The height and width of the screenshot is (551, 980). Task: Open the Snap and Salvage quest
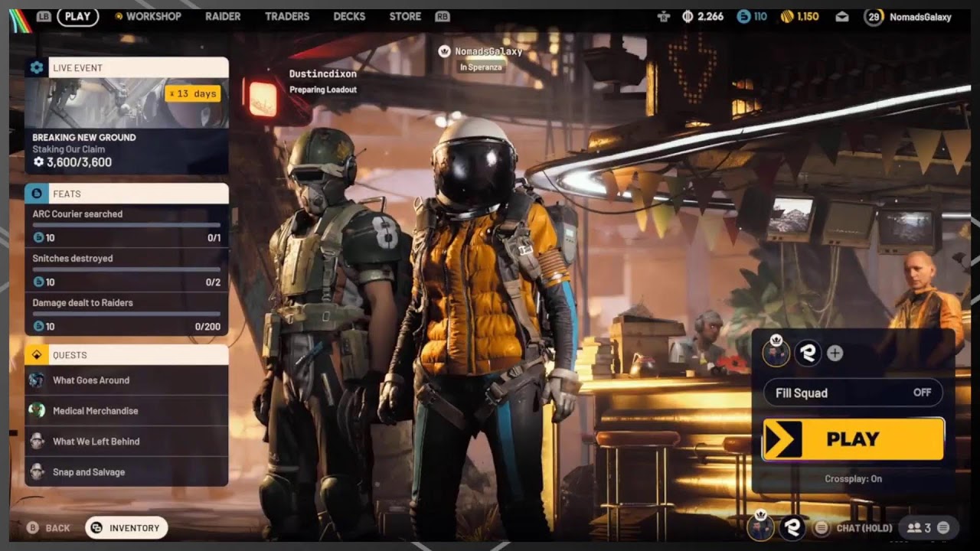pyautogui.click(x=127, y=472)
